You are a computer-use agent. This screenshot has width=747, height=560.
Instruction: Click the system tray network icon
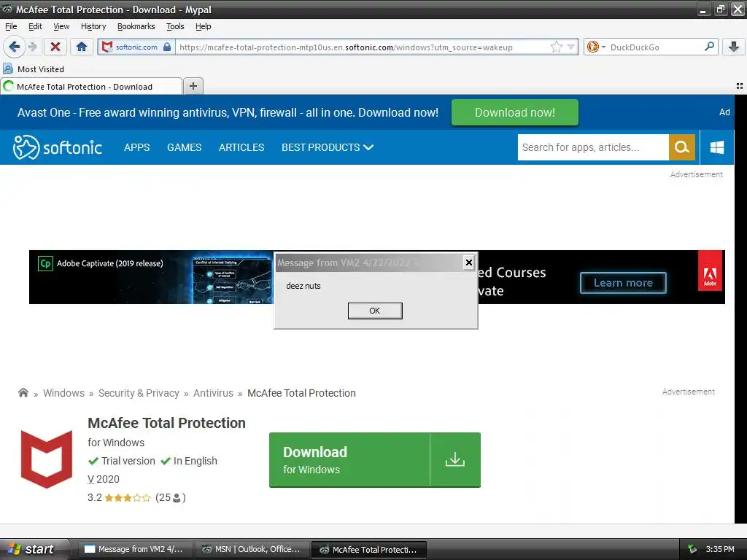692,549
